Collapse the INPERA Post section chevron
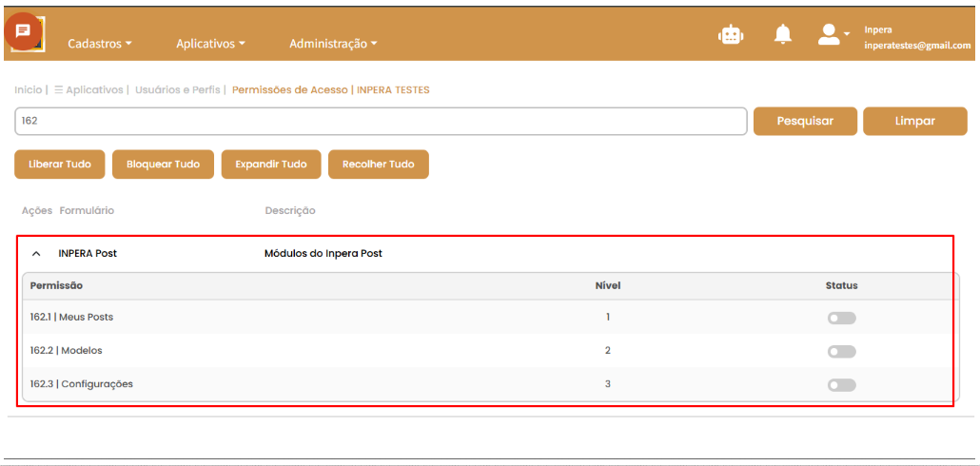The height and width of the screenshot is (466, 980). point(36,254)
